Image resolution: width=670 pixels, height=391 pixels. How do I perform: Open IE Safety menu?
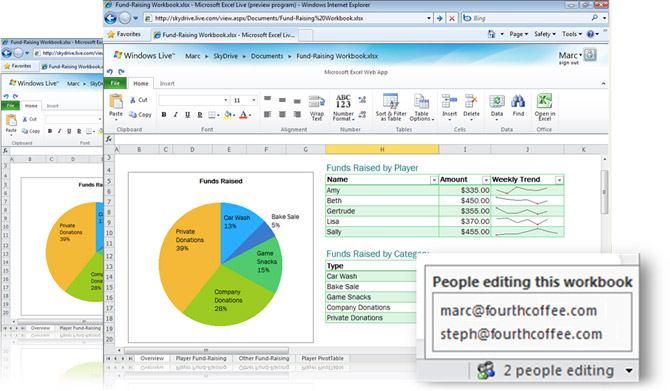tap(545, 34)
